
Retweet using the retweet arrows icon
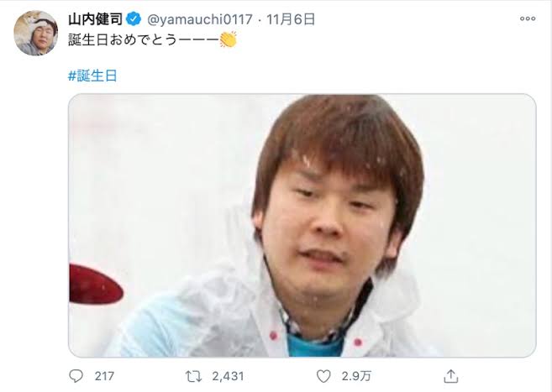click(193, 377)
